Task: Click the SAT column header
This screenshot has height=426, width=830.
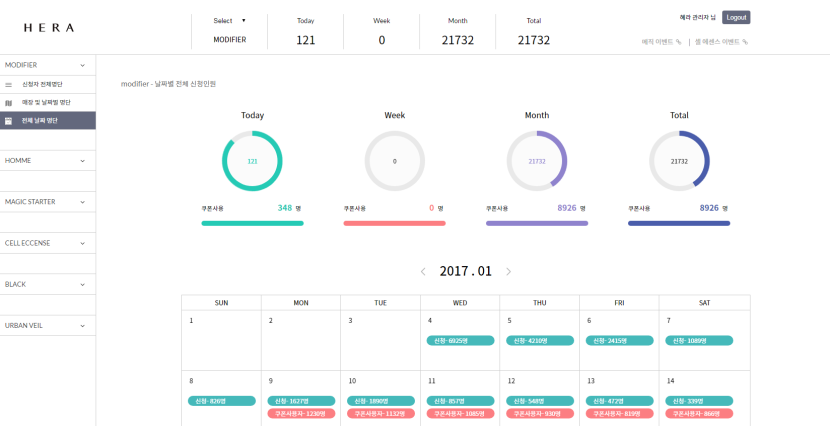Action: 705,303
